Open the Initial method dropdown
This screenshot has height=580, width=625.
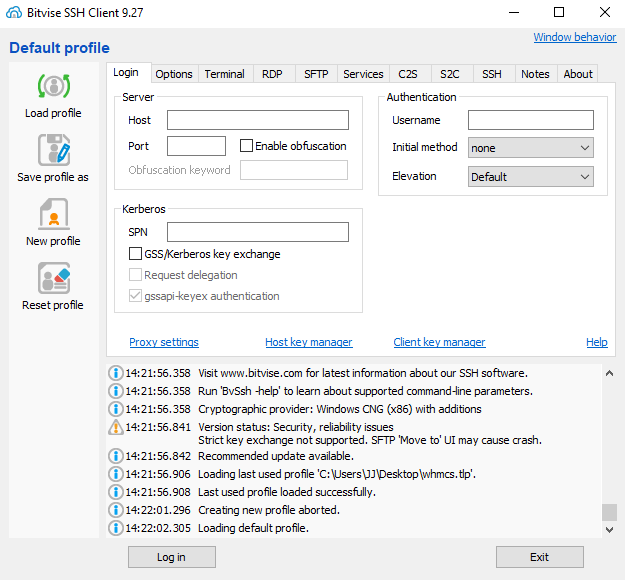pyautogui.click(x=531, y=148)
